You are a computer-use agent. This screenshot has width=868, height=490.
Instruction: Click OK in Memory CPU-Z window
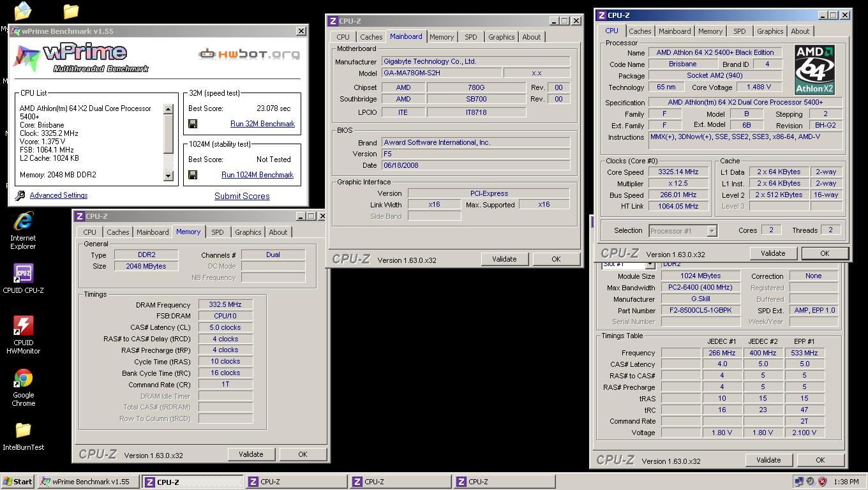303,454
